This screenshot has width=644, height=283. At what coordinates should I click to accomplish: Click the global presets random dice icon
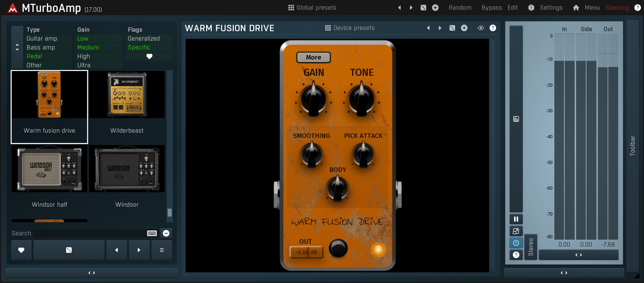coord(423,8)
